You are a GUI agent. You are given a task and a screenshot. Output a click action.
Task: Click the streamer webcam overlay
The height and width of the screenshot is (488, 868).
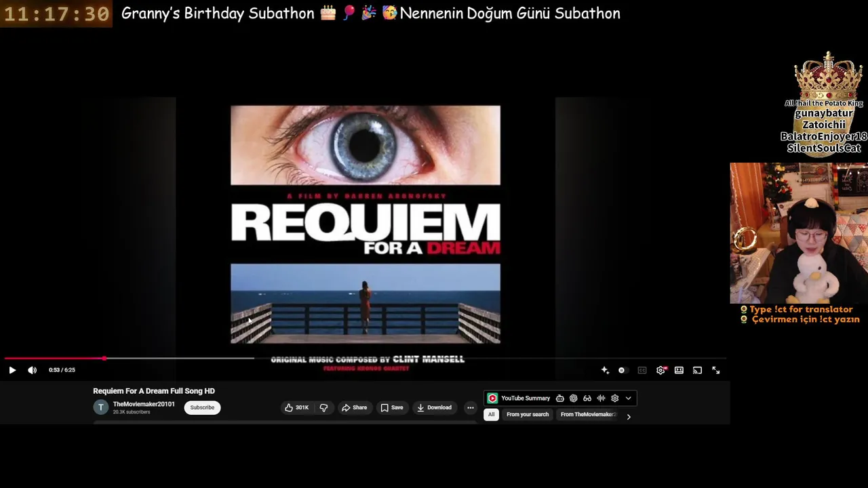coord(799,233)
